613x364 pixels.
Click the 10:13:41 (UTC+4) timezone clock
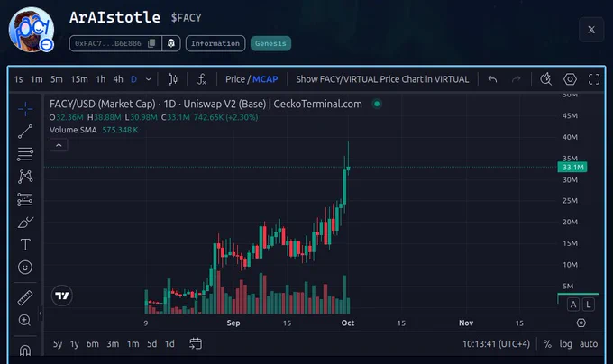pos(496,343)
